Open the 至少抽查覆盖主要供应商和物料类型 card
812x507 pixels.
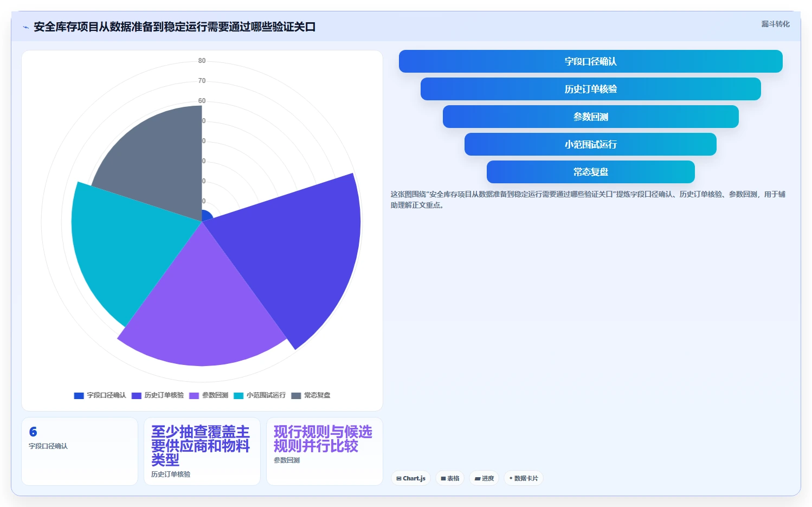click(x=202, y=451)
